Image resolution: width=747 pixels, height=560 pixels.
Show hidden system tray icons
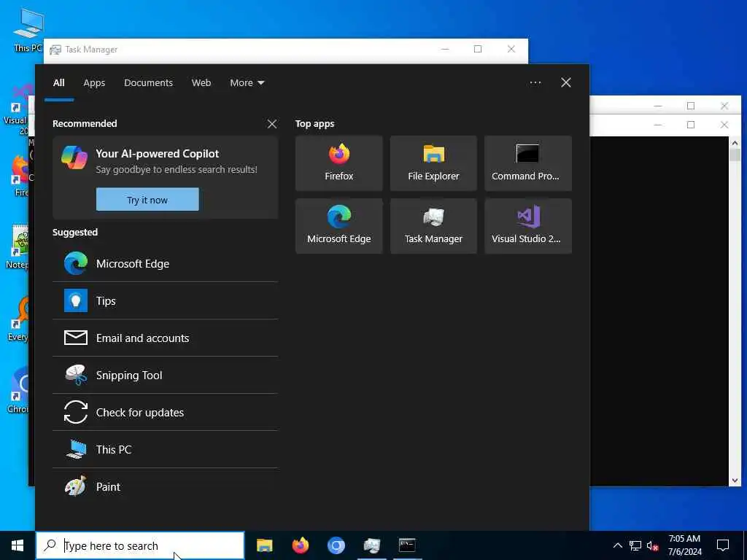click(617, 545)
